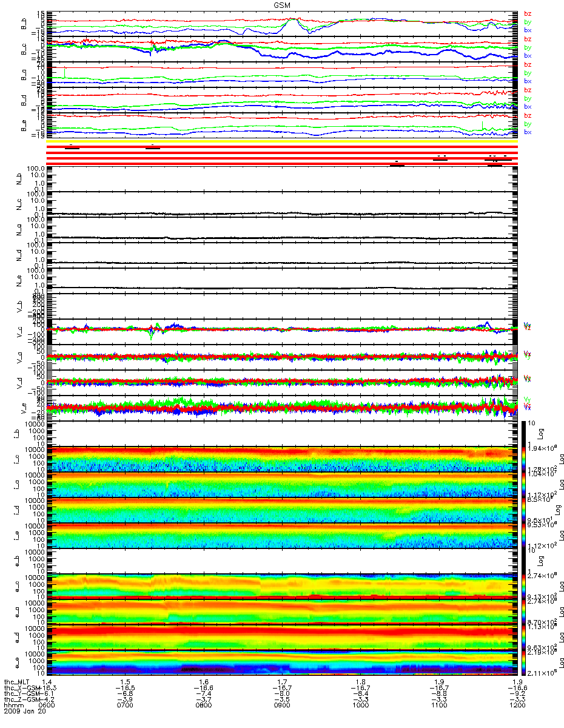Click the Z-GSM value -3.7
Screen dimensions: 564x728
click(x=203, y=699)
